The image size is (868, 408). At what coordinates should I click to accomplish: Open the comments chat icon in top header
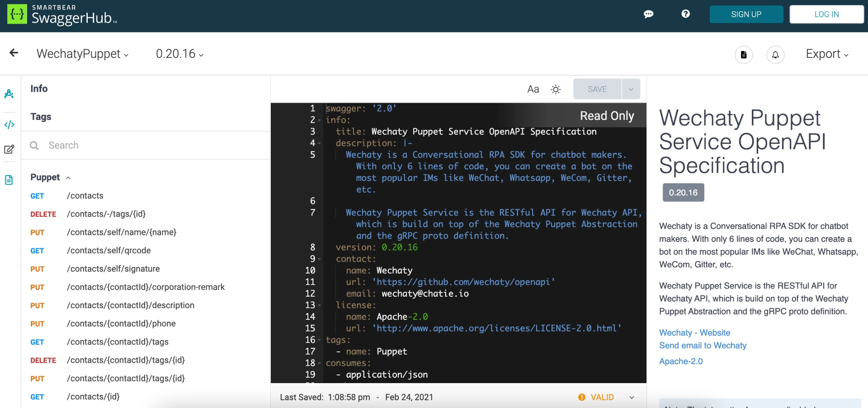(x=649, y=14)
